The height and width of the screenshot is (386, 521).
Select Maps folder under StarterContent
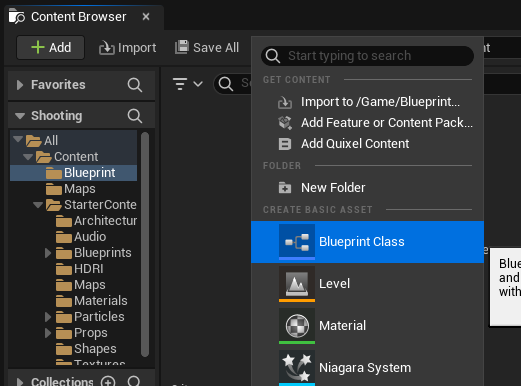[80, 285]
